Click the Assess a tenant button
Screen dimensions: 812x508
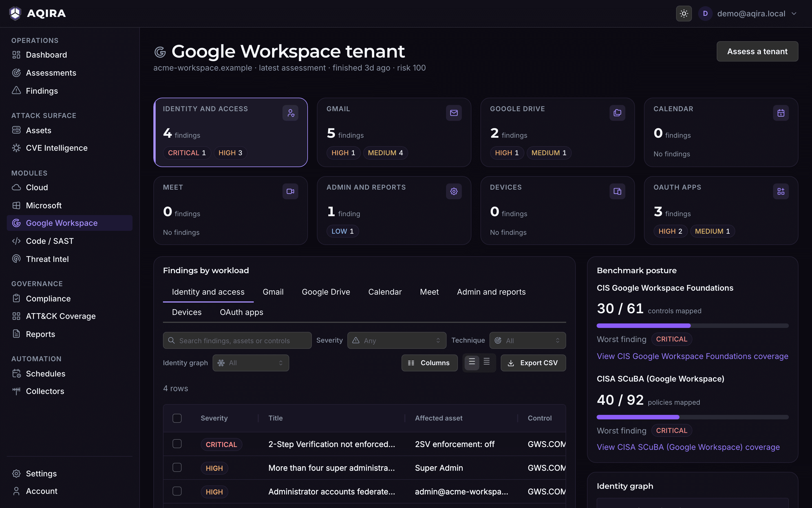point(757,51)
